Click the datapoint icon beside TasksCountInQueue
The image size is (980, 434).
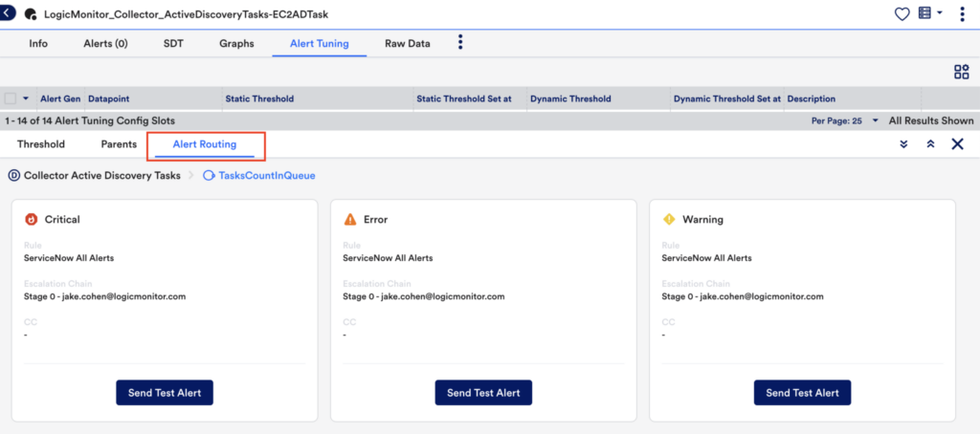(x=209, y=176)
